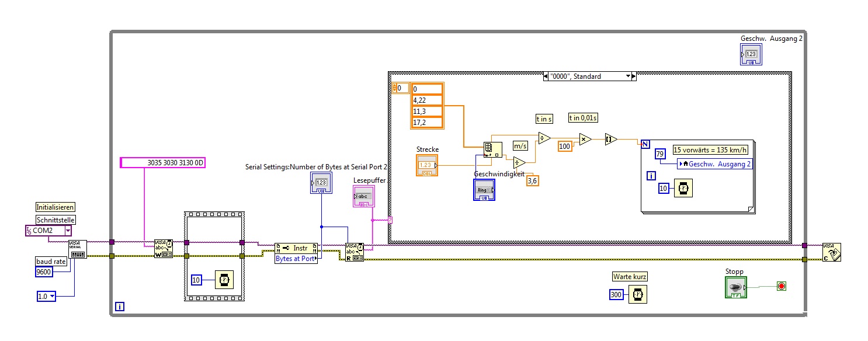The height and width of the screenshot is (341, 868).
Task: Click the Bytes at Port property item
Action: click(296, 259)
